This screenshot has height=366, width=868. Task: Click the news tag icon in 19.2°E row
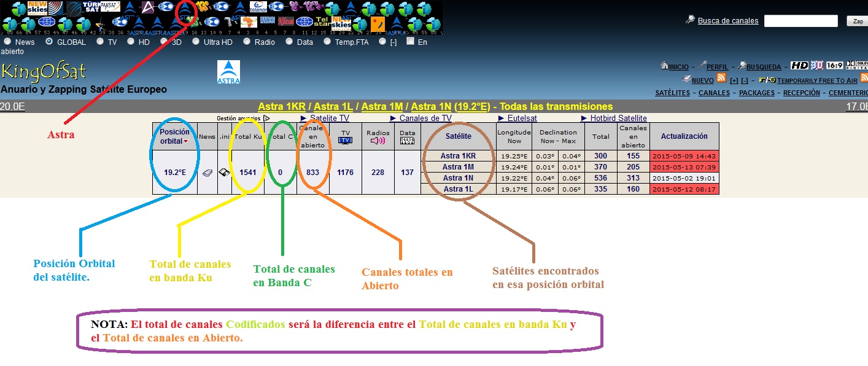(x=207, y=173)
